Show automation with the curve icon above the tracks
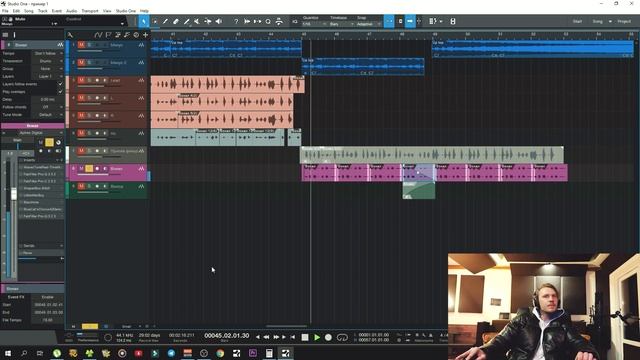This screenshot has height=360, width=640. [x=98, y=35]
